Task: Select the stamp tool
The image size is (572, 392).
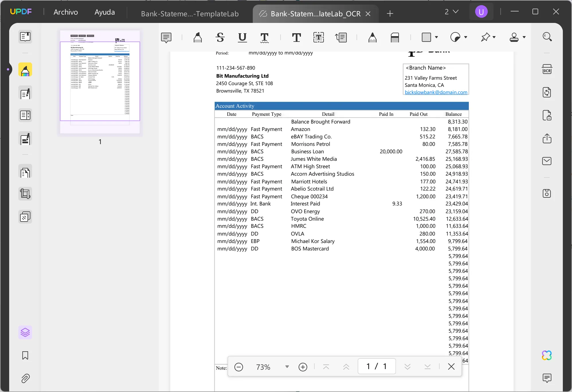Action: click(514, 37)
